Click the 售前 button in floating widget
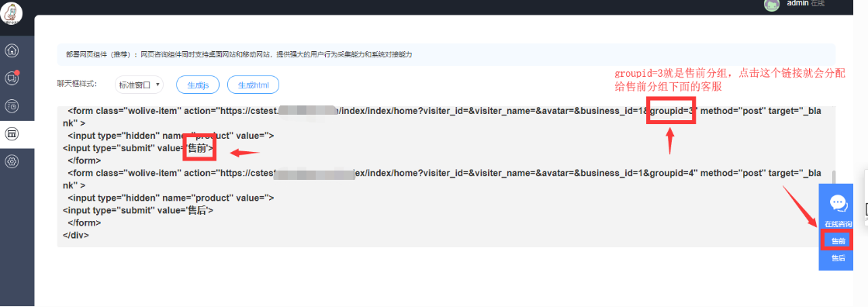Image resolution: width=868 pixels, height=307 pixels. click(x=838, y=241)
